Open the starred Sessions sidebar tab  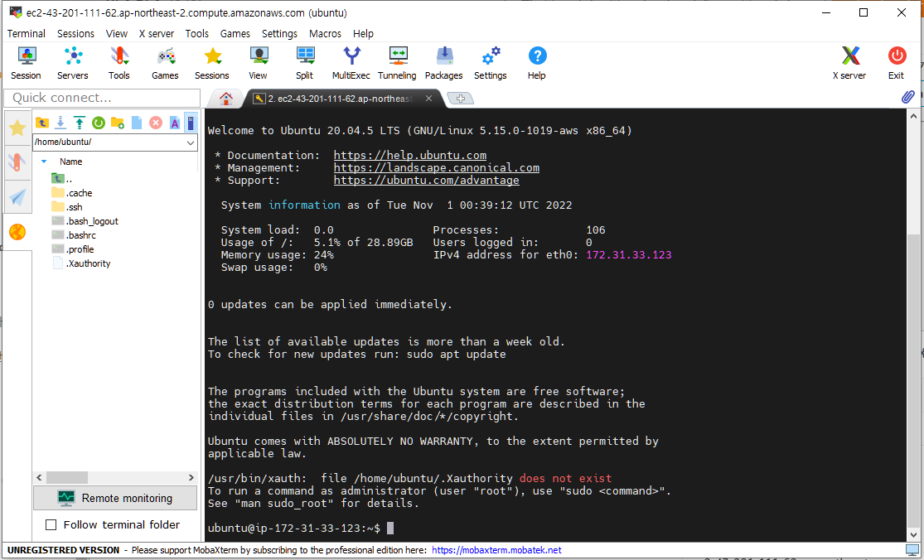17,128
